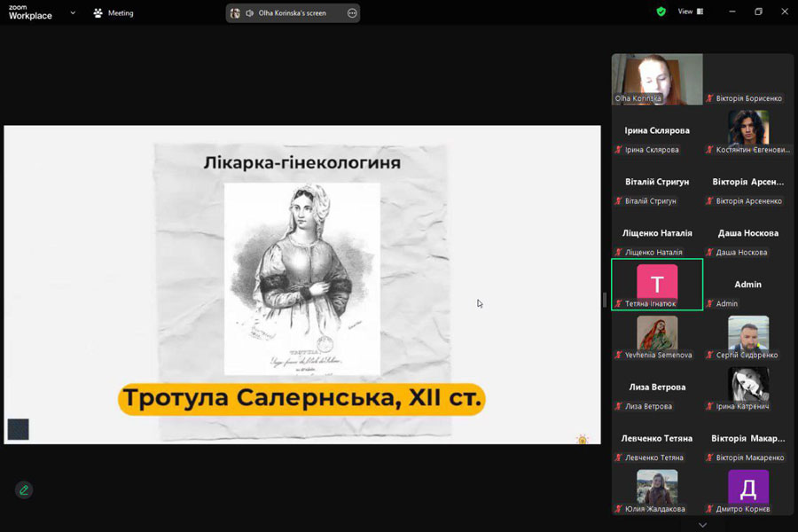Click the green annotate pencil button

click(x=24, y=489)
